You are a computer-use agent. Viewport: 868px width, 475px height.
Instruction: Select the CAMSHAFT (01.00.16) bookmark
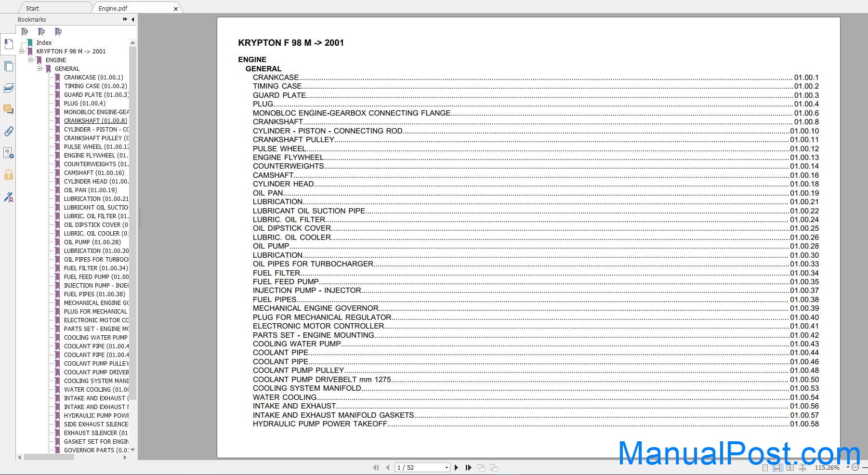tap(94, 172)
